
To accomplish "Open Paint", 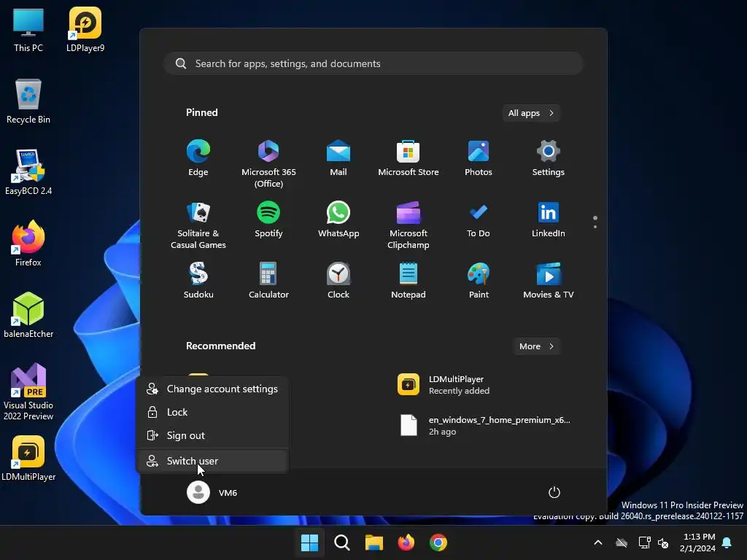I will point(479,281).
